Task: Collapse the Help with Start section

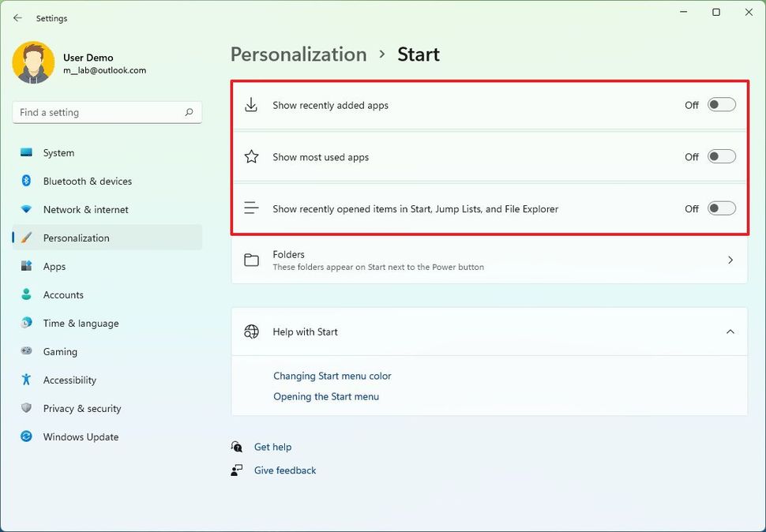Action: [x=730, y=332]
